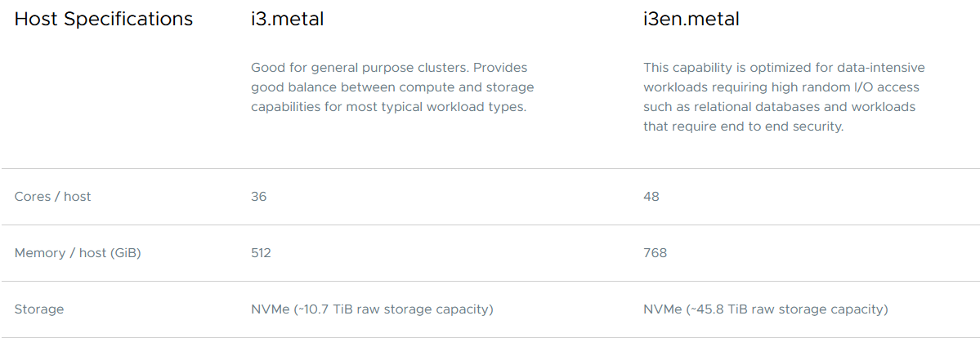Select the 768 memory value
Screen dimensions: 980x338
655,253
